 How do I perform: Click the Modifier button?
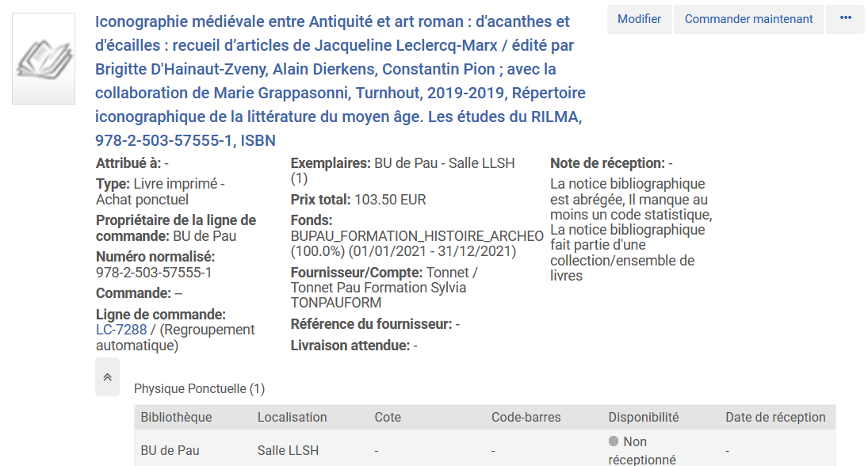[x=639, y=19]
